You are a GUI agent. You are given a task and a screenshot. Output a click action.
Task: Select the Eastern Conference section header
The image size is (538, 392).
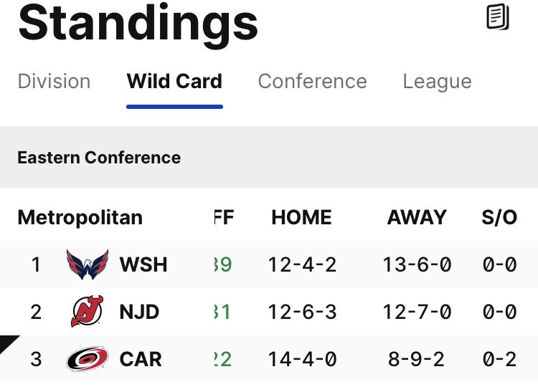click(99, 158)
